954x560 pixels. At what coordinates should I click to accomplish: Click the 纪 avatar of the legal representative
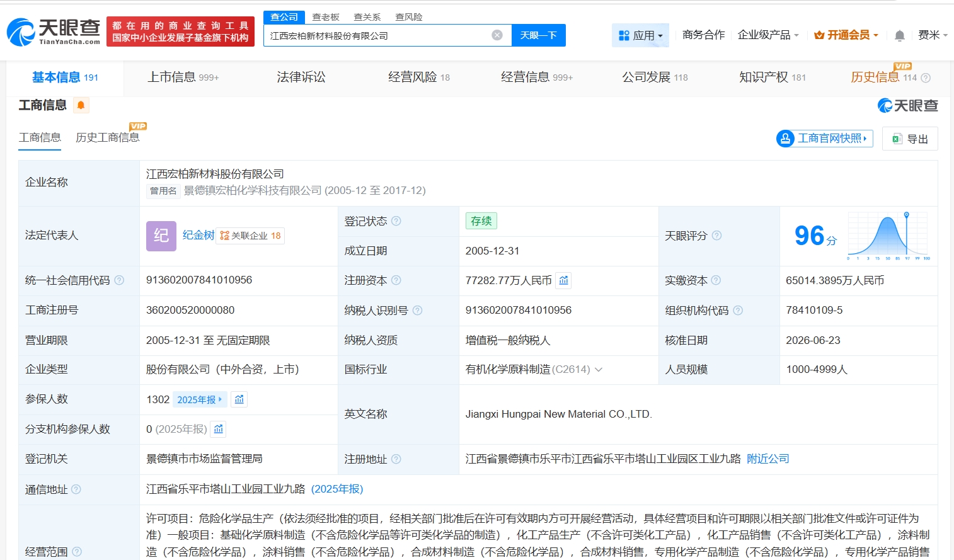[x=161, y=236]
